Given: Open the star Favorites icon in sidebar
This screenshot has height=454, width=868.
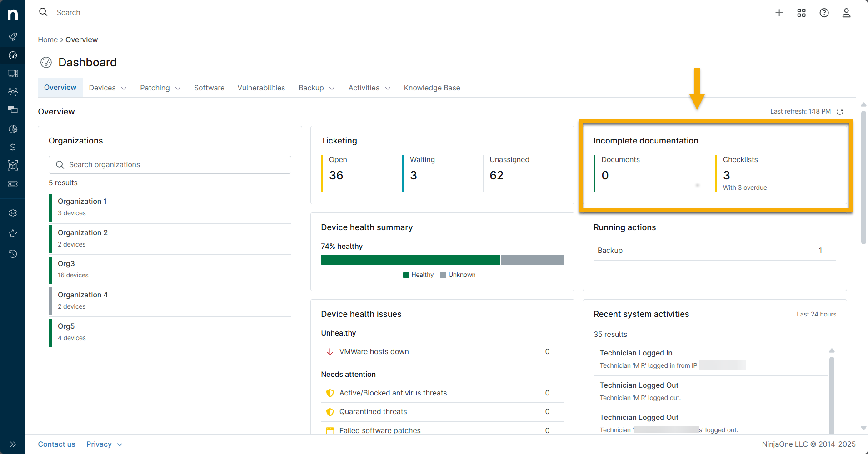Looking at the screenshot, I should pyautogui.click(x=13, y=233).
